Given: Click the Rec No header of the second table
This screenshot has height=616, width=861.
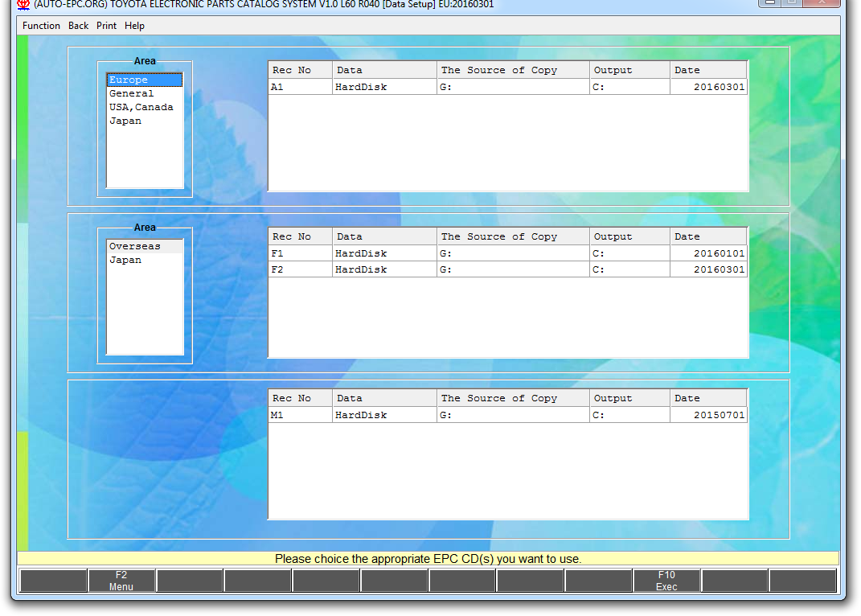Looking at the screenshot, I should 301,236.
